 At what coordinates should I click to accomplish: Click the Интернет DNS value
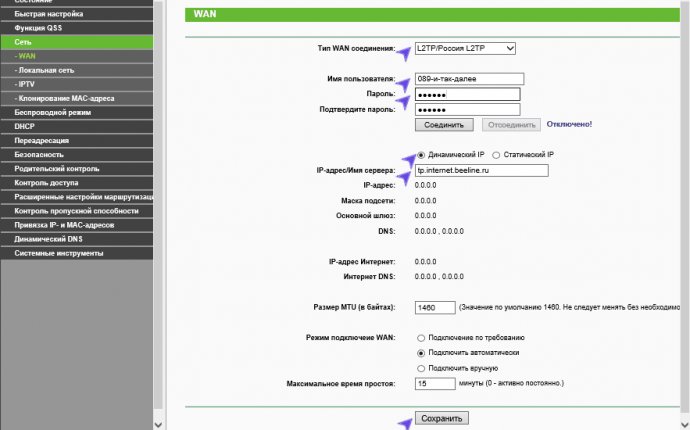click(x=439, y=277)
